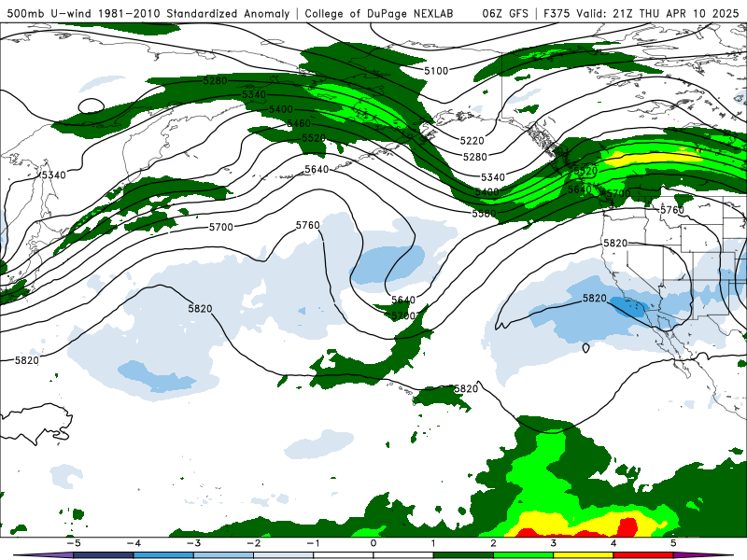This screenshot has height=560, width=747.
Task: Click the dark green colorbar segment between 1 and 2
Action: [463, 555]
